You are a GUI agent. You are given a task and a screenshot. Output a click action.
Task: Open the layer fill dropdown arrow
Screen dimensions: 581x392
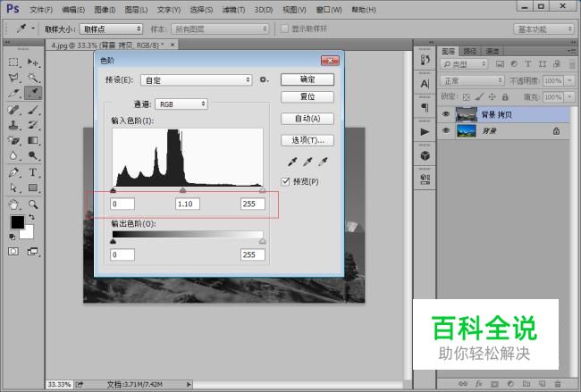569,97
